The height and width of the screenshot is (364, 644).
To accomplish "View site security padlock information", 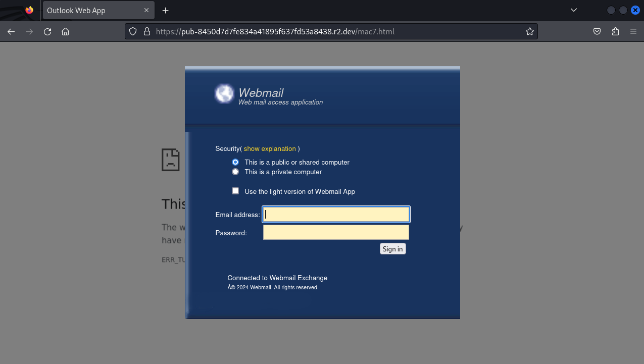I will coord(147,31).
